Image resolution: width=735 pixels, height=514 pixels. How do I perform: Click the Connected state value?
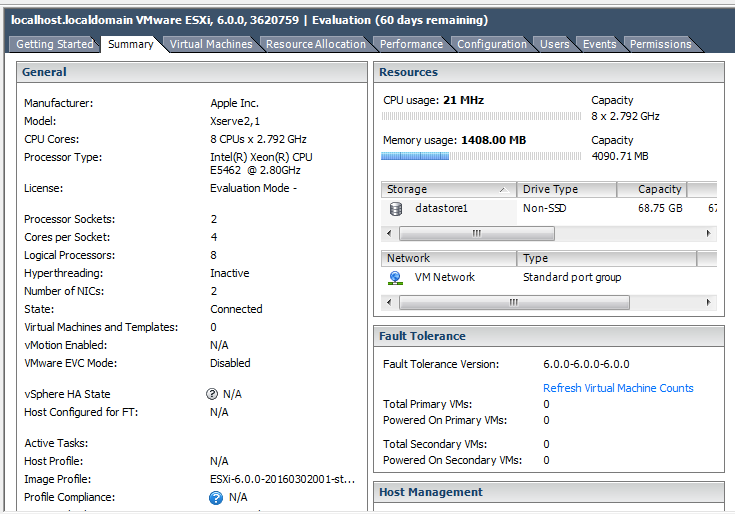click(236, 309)
